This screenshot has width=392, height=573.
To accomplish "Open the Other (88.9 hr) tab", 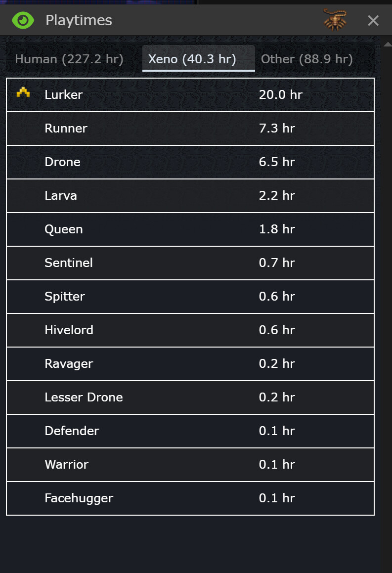I will (x=307, y=59).
